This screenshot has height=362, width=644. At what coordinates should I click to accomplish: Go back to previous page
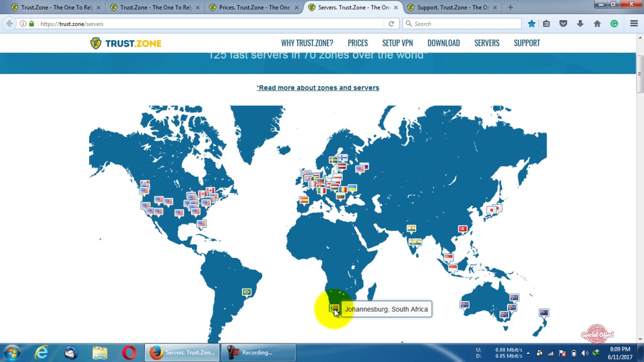pyautogui.click(x=9, y=24)
